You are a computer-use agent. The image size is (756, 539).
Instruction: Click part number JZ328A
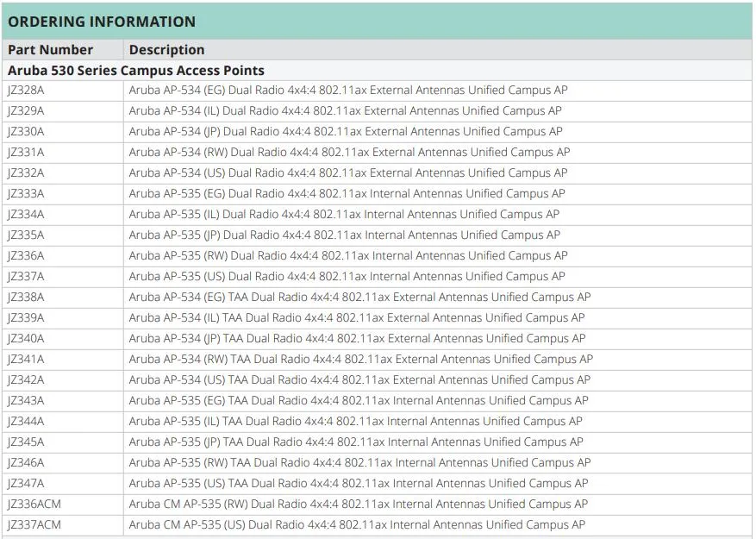(x=26, y=91)
